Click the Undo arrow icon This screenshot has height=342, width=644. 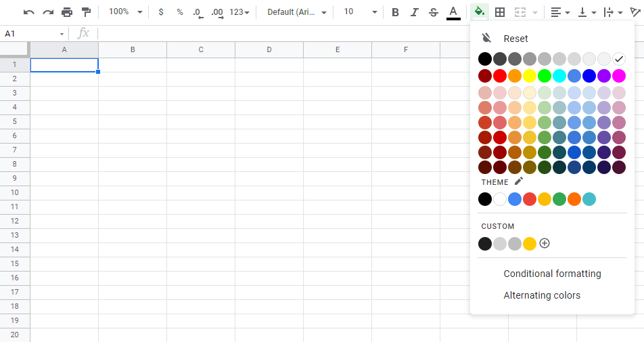pyautogui.click(x=28, y=12)
